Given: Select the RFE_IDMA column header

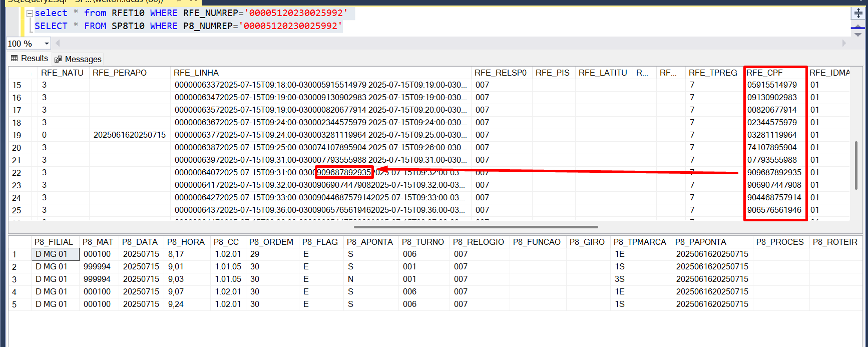Looking at the screenshot, I should 829,73.
